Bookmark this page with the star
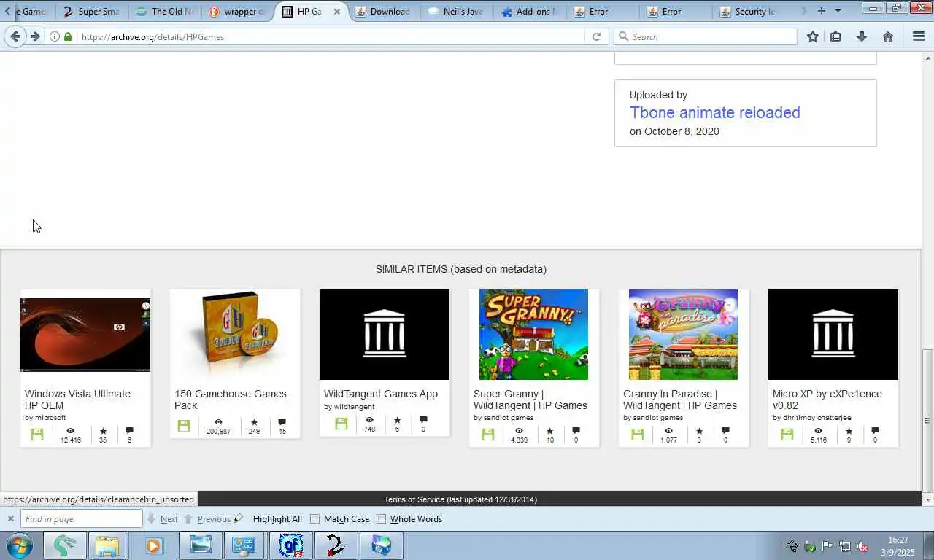 tap(813, 36)
